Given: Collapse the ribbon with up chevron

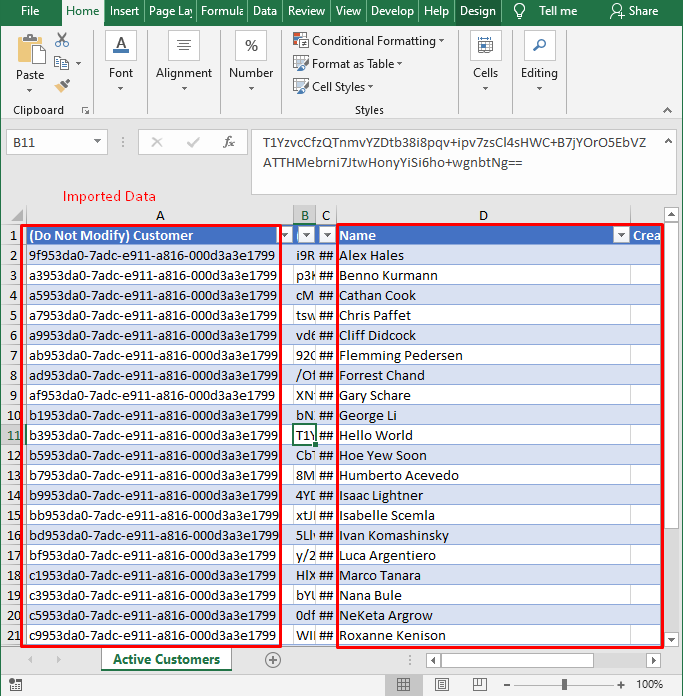Looking at the screenshot, I should pos(667,111).
